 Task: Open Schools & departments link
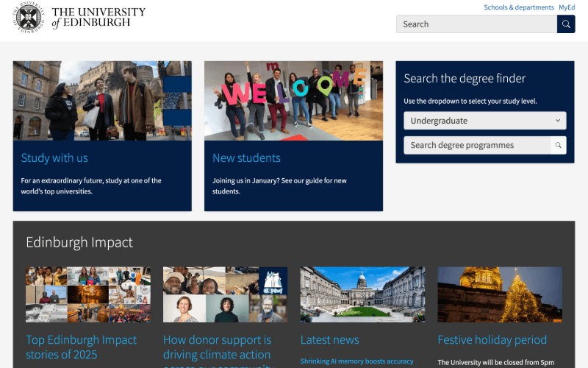(x=519, y=7)
